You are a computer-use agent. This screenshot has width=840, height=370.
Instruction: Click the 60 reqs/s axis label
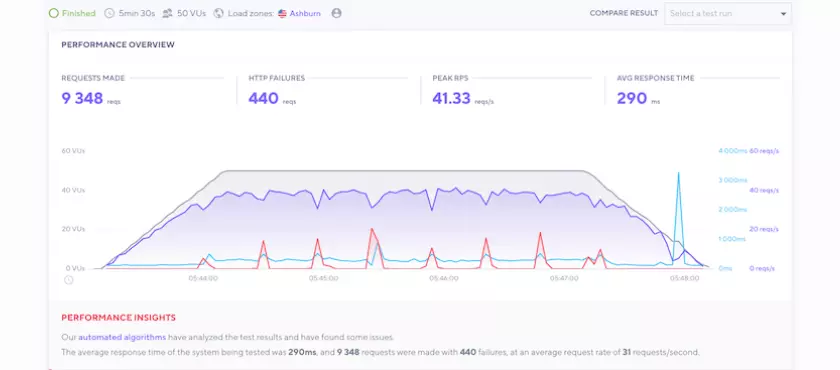coord(763,151)
